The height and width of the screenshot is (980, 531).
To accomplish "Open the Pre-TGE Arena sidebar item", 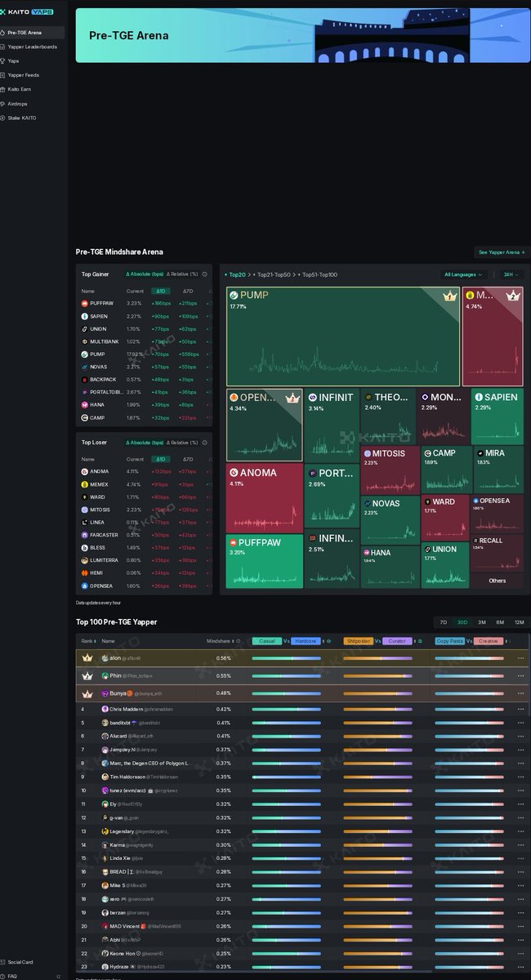I will click(x=33, y=33).
